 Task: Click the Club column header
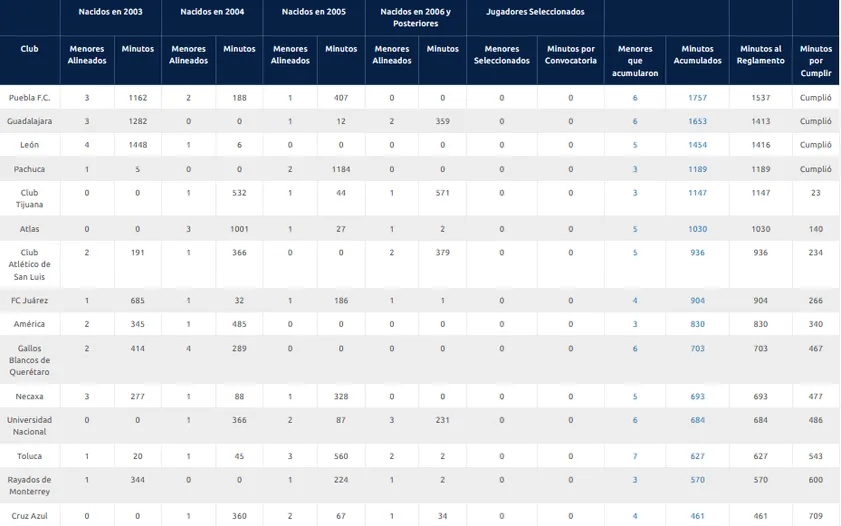pyautogui.click(x=29, y=49)
